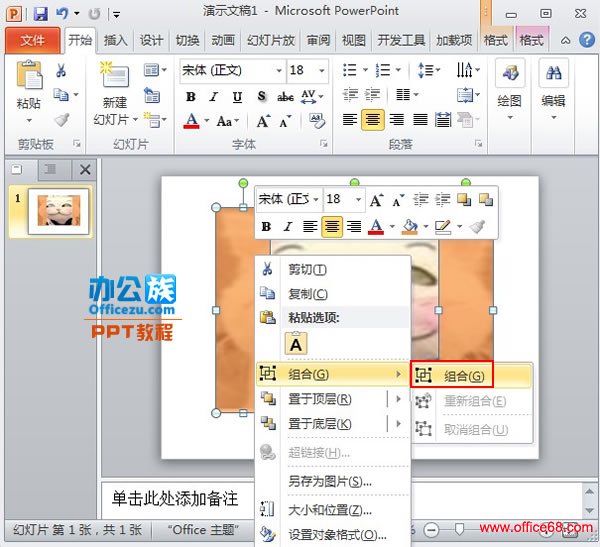
Task: Select Center alignment in ribbon paragraph group
Action: click(373, 120)
